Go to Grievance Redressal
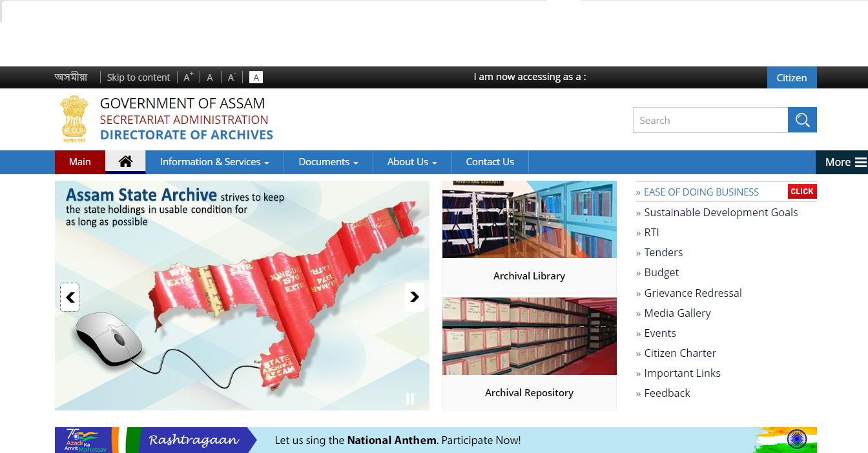 click(x=693, y=293)
